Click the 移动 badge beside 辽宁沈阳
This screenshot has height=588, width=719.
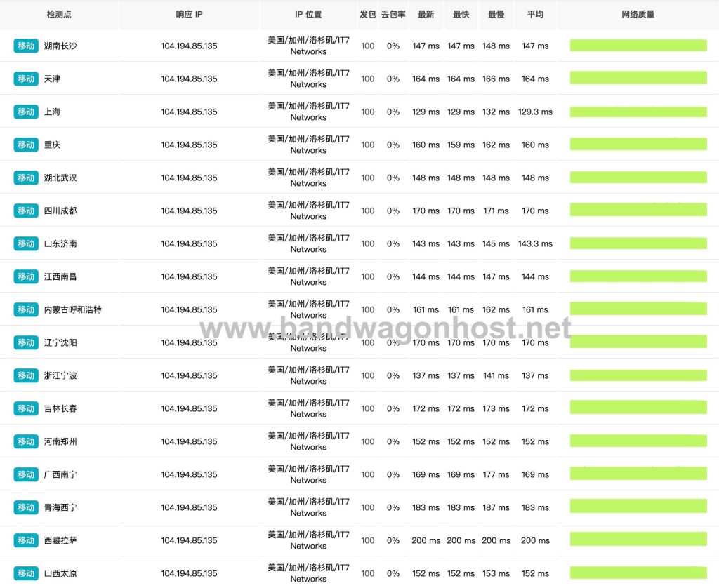[26, 342]
